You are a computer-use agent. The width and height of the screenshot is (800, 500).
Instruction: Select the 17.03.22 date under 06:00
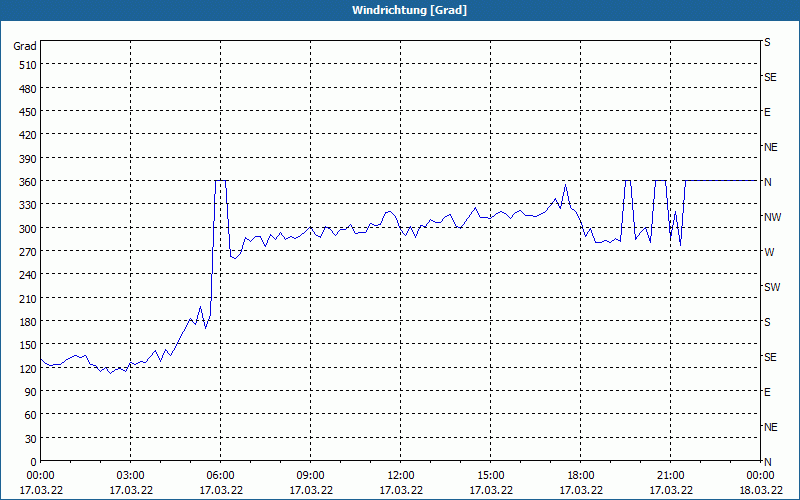(221, 490)
